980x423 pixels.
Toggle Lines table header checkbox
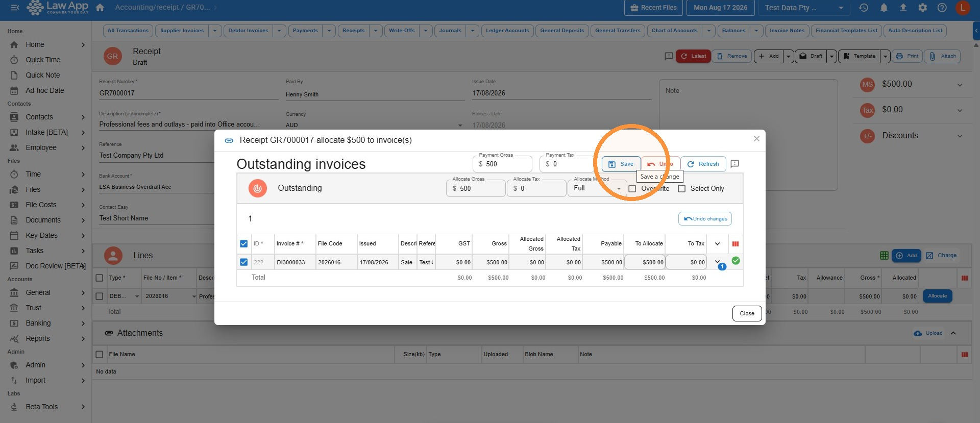(x=100, y=278)
